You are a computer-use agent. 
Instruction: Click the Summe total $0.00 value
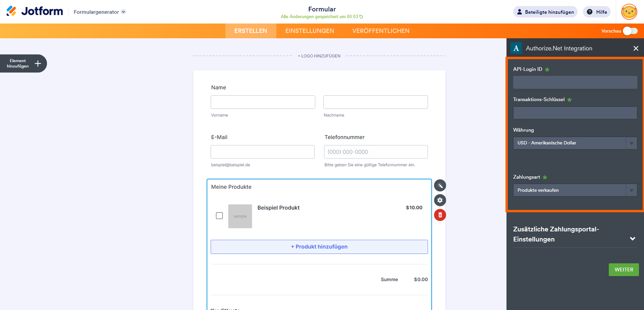(421, 279)
